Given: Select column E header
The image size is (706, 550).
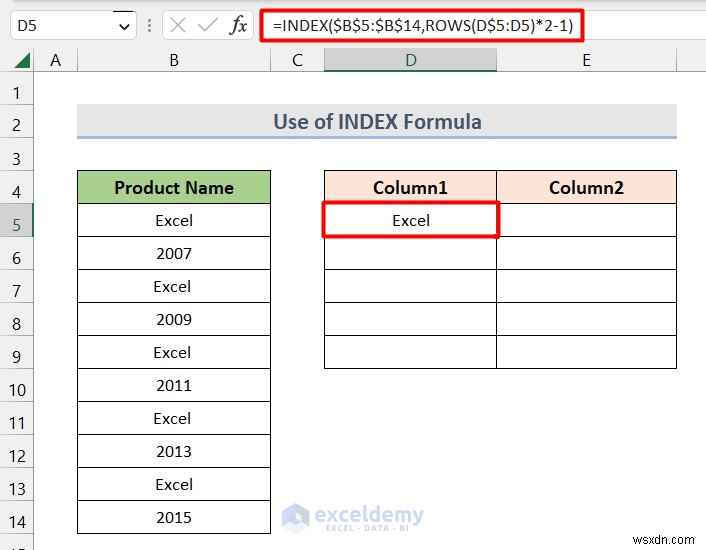Looking at the screenshot, I should (586, 60).
